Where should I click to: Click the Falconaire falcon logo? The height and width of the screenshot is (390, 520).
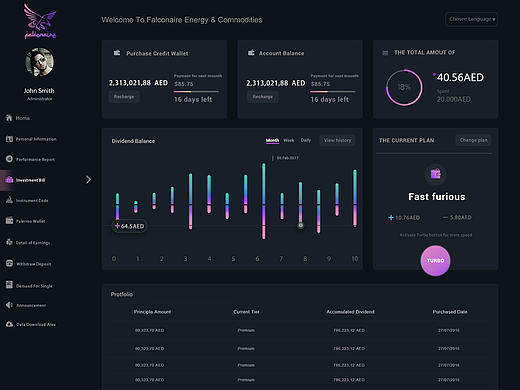pyautogui.click(x=40, y=21)
